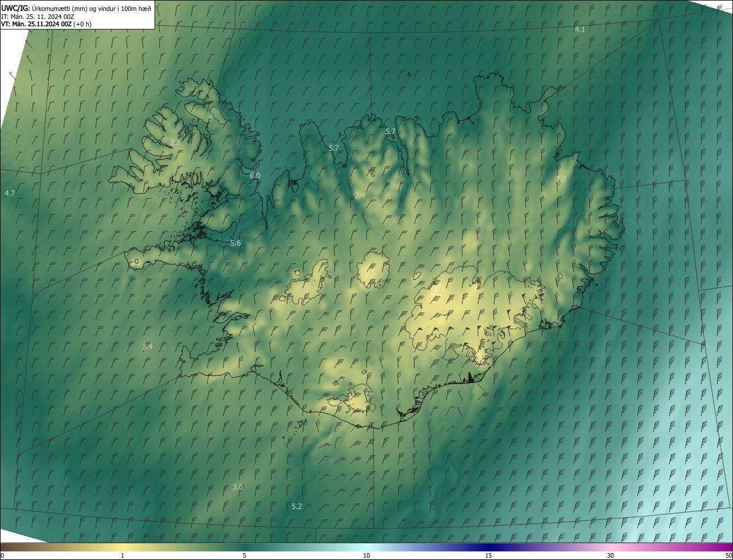This screenshot has height=560, width=733.
Task: Click the 3.6 value label
Action: point(238,487)
